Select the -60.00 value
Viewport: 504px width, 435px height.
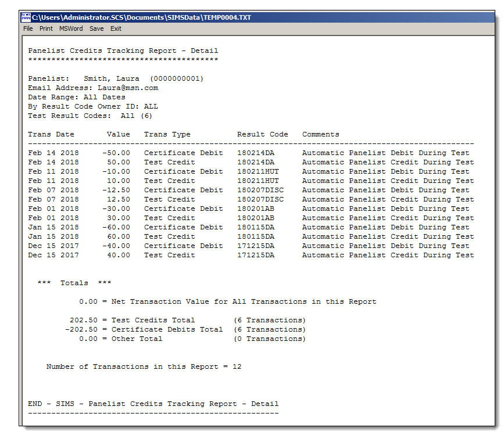pos(116,228)
